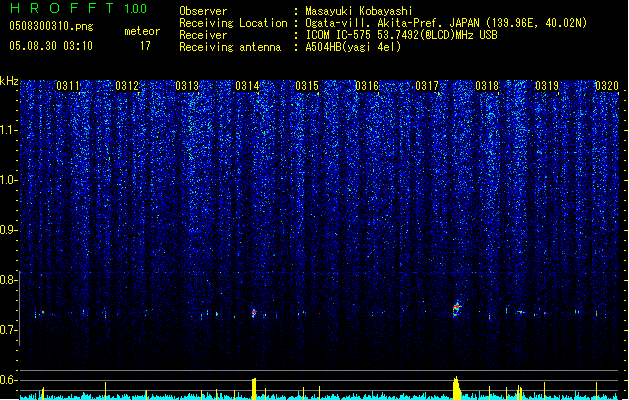Click the Receiving Location label
Screen dimensions: 629x400
point(233,23)
